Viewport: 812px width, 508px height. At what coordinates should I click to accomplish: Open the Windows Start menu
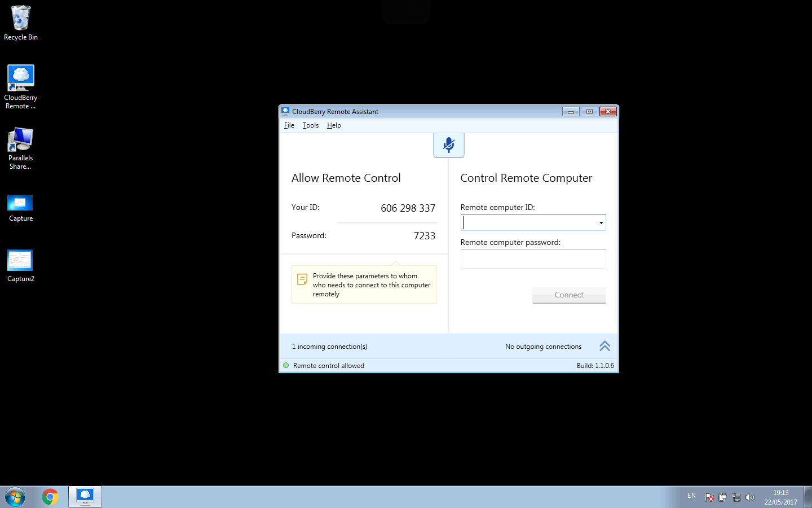(x=15, y=497)
